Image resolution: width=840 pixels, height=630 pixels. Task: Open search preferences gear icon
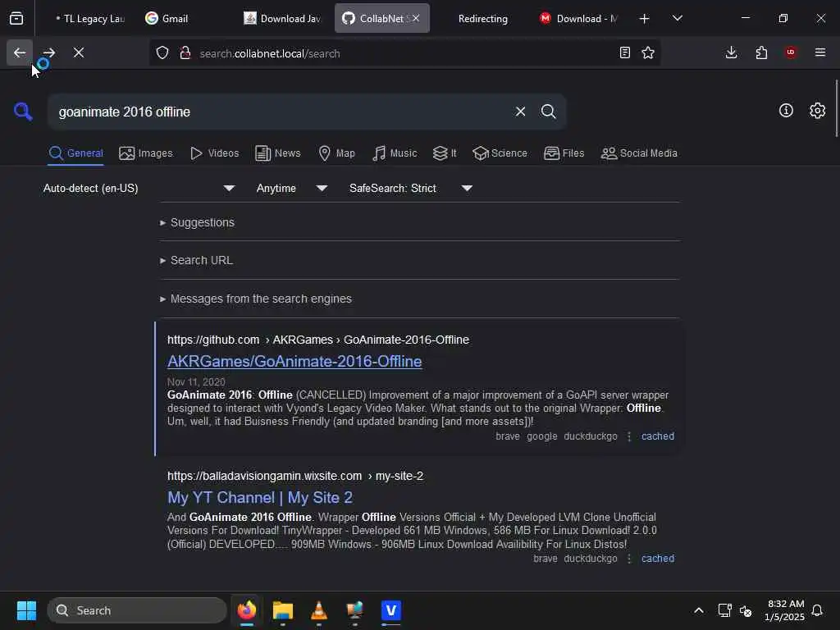point(817,111)
